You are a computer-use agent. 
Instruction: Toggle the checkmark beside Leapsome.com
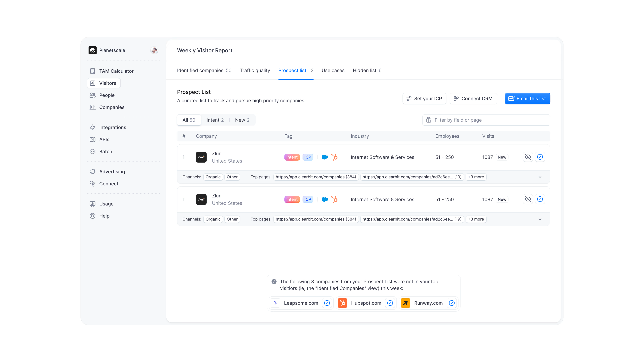[x=327, y=303]
